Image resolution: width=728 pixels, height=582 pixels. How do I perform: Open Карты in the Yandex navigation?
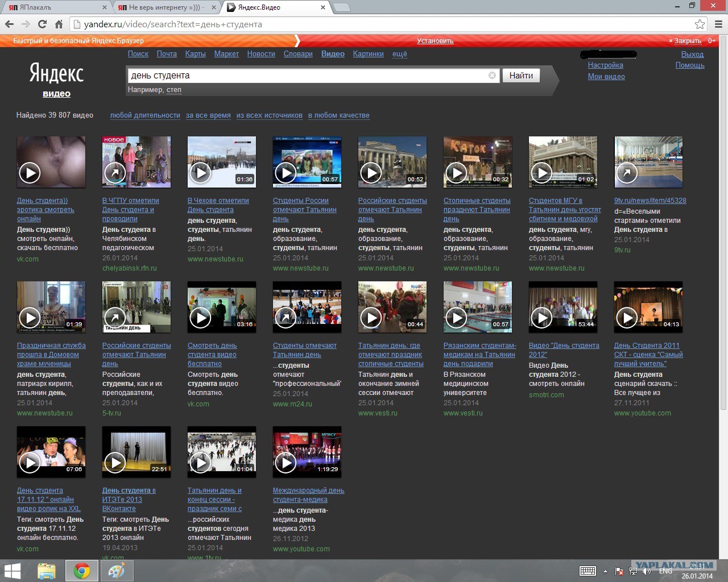tap(196, 54)
